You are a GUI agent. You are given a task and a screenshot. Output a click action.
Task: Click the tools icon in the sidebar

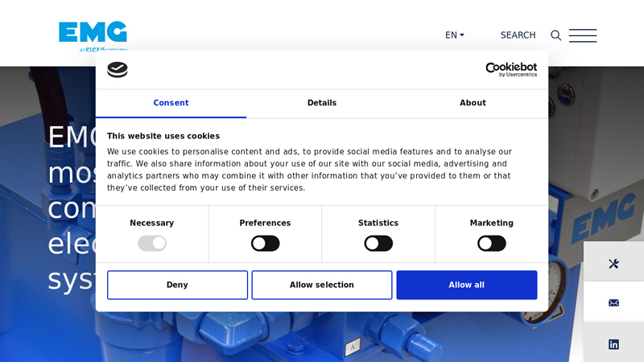click(x=613, y=263)
